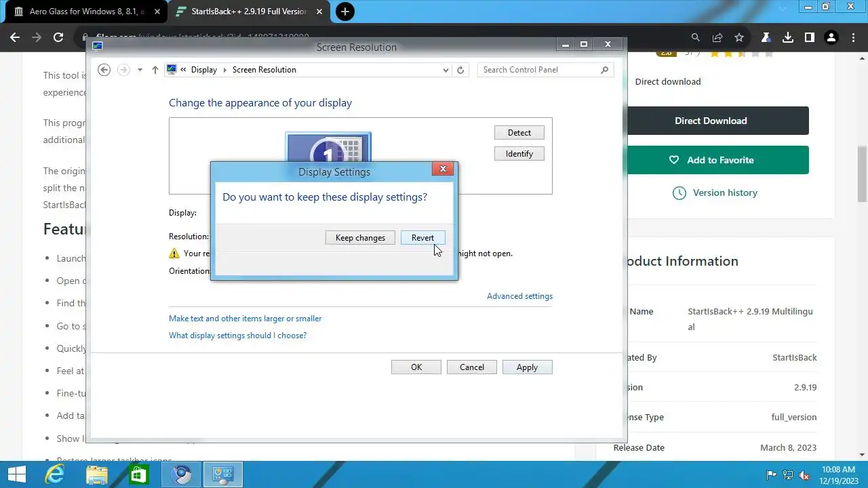Launch Internet Explorer from taskbar

tap(55, 474)
